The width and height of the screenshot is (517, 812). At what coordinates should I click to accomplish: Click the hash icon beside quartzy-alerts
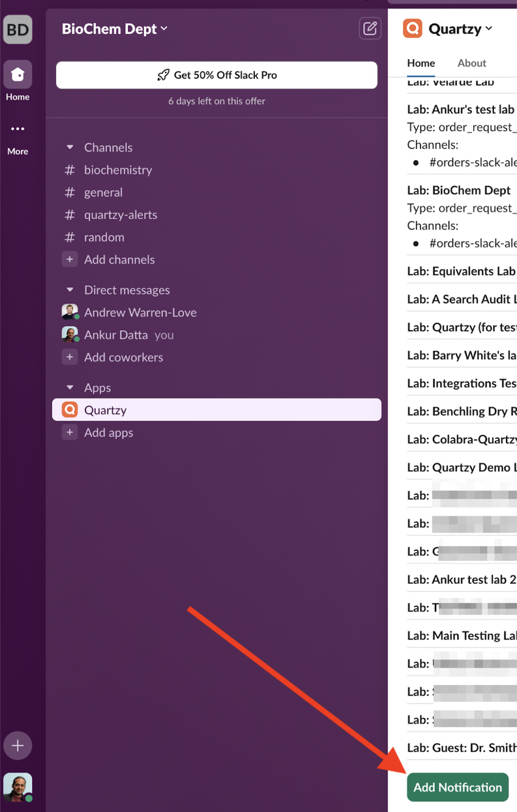coord(70,215)
